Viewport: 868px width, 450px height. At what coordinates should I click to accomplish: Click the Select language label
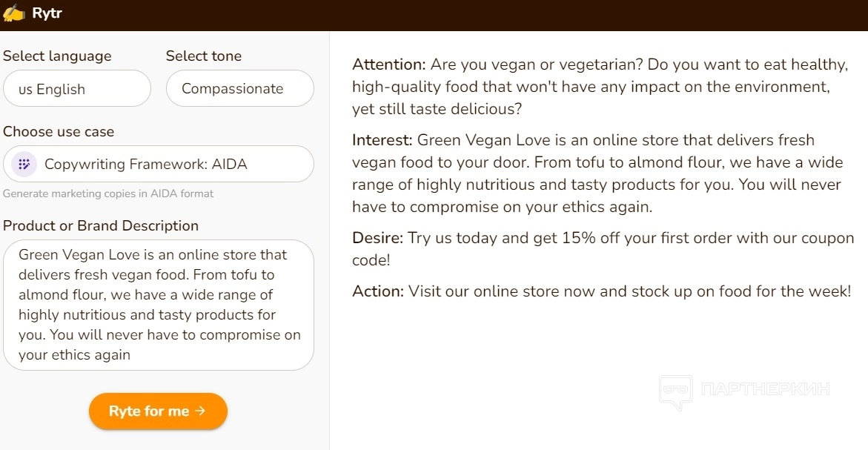click(x=57, y=56)
